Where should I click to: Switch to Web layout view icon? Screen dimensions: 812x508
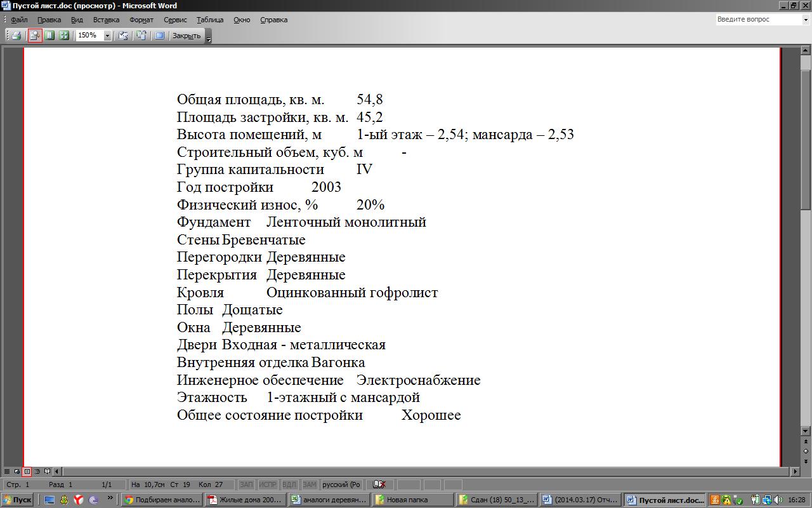click(x=17, y=471)
